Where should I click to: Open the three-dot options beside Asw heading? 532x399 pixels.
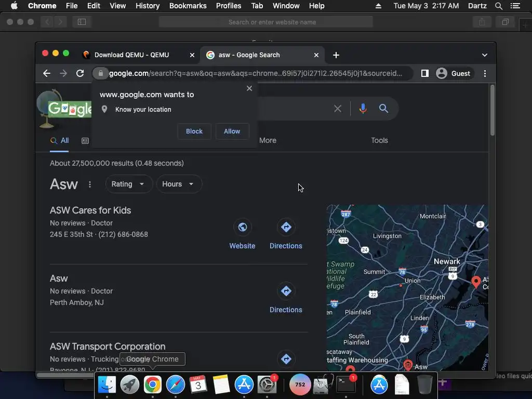click(x=89, y=184)
